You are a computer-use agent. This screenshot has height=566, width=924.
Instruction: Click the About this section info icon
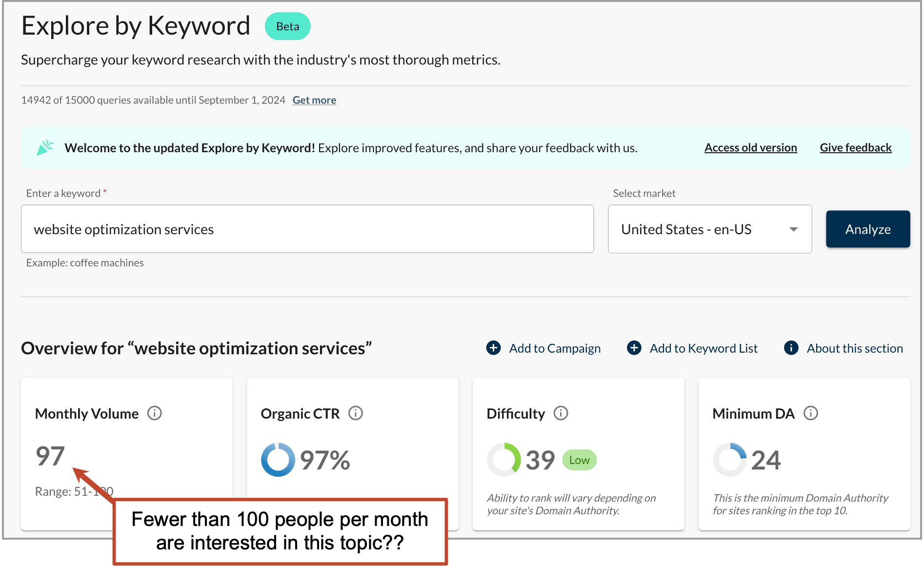coord(791,348)
